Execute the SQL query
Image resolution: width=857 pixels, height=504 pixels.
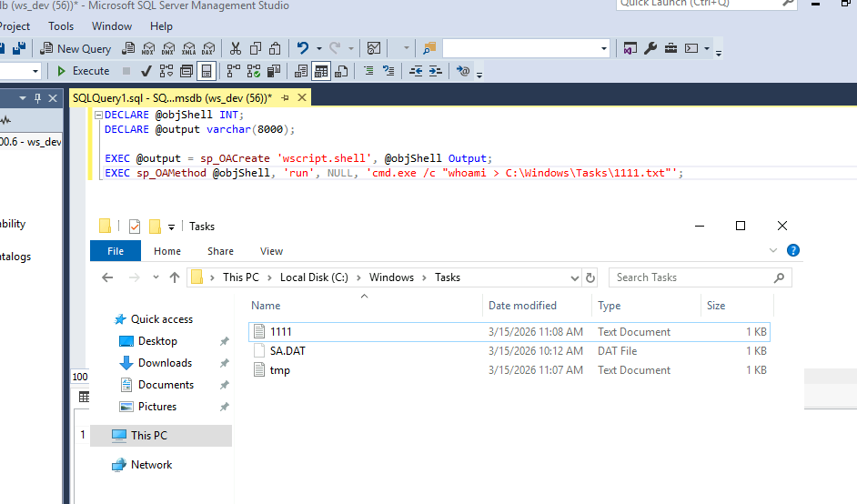pos(84,71)
